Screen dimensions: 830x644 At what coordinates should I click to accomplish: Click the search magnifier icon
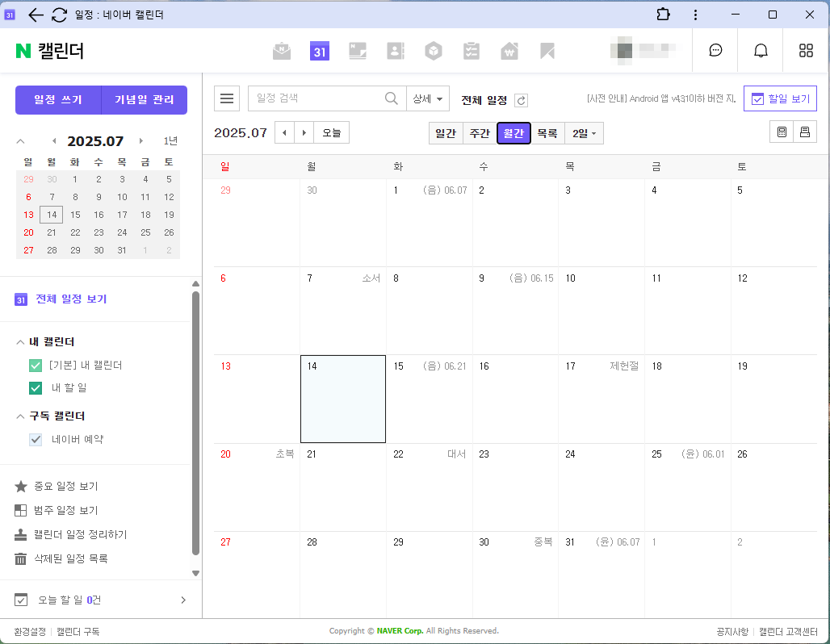[x=391, y=98]
